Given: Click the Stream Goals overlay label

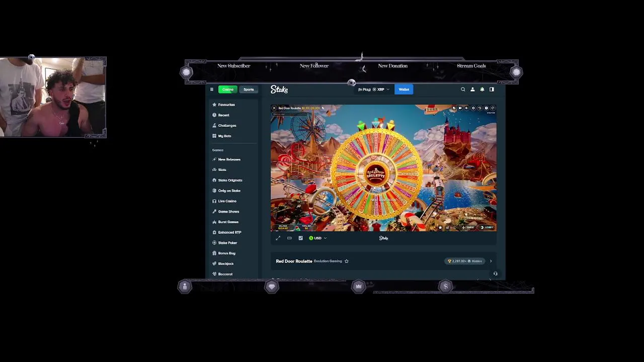Looking at the screenshot, I should click(471, 66).
